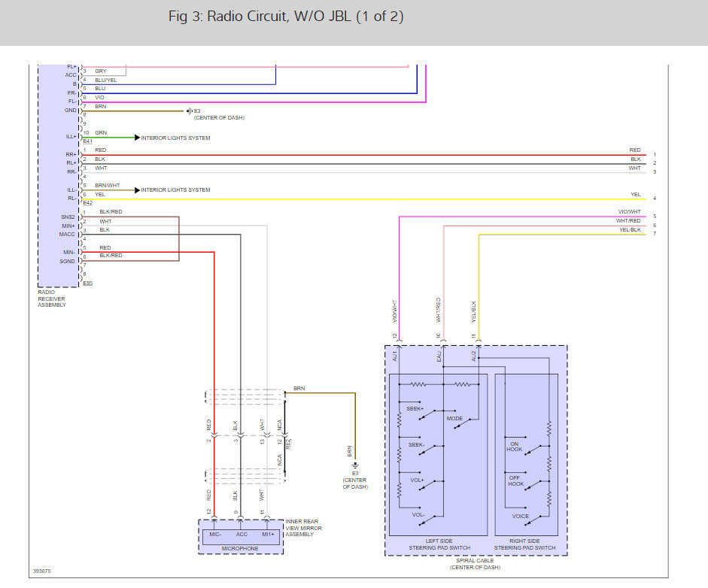
Task: Click the arrowhead on the GRN wire
Action: (x=137, y=138)
